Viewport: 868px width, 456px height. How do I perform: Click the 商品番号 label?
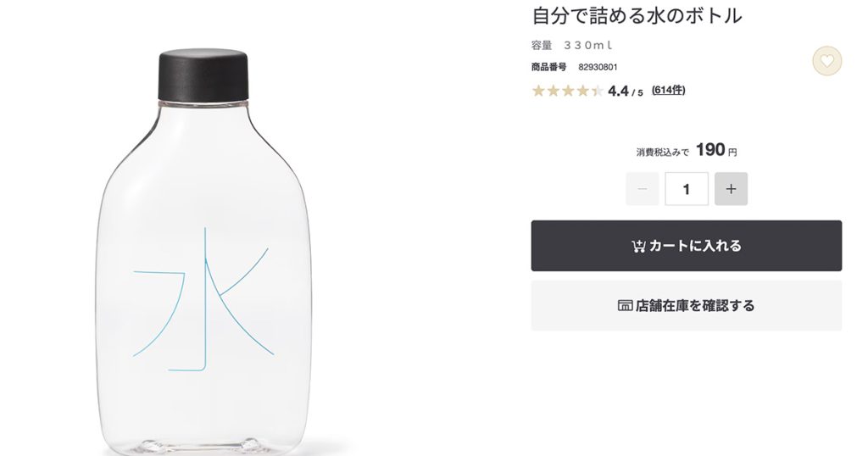click(x=548, y=67)
